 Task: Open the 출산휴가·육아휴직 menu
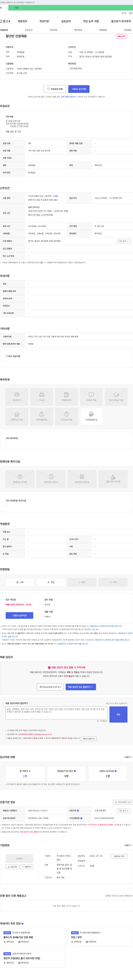click(121, 21)
